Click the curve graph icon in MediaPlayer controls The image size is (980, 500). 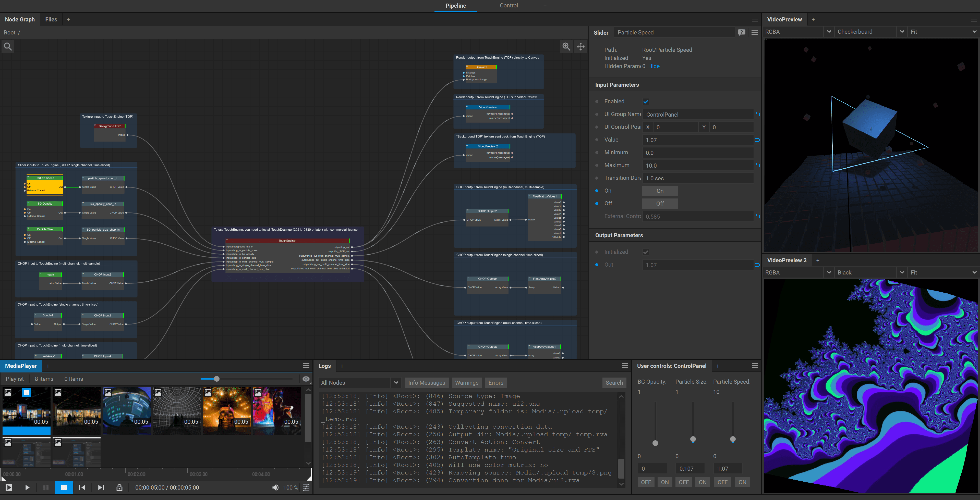(x=306, y=487)
